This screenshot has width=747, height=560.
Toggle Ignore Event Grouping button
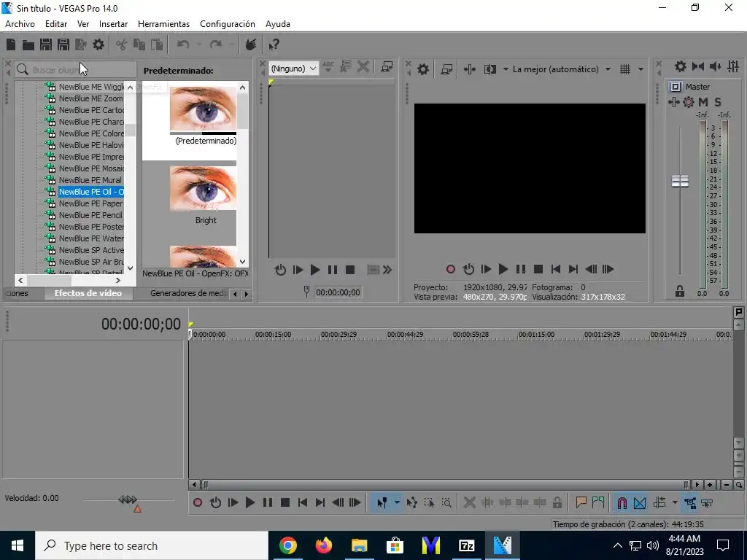(x=707, y=503)
